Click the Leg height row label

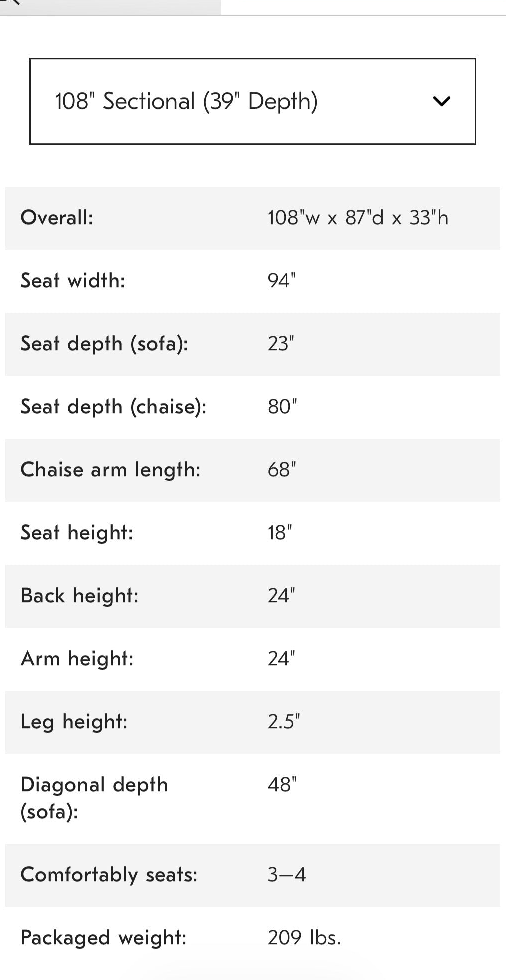coord(74,722)
